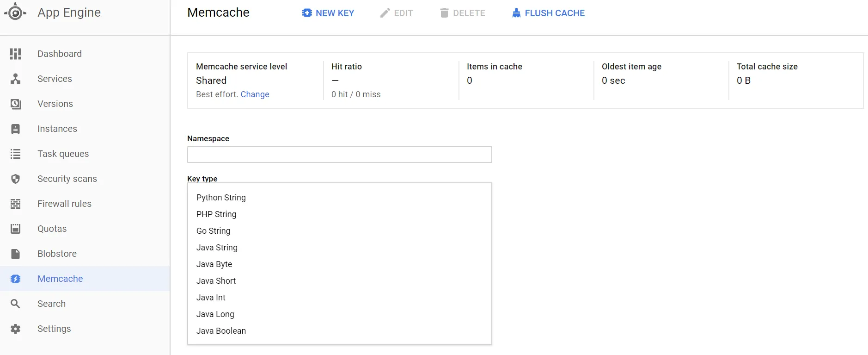868x355 pixels.
Task: Click the Delete trash icon
Action: [x=444, y=13]
